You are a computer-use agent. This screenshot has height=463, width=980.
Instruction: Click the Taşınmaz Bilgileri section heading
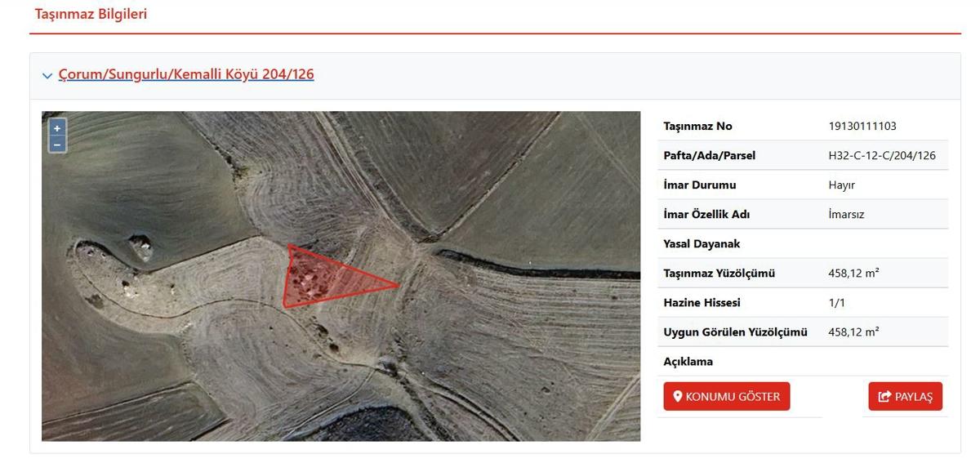[x=91, y=14]
